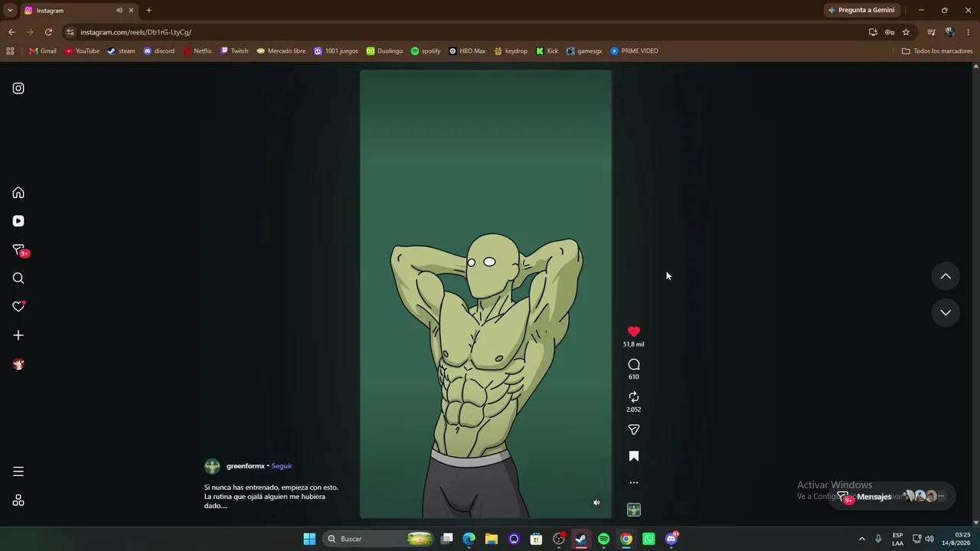Open Chrome's three-dot menu
Image resolution: width=980 pixels, height=551 pixels.
pyautogui.click(x=969, y=32)
